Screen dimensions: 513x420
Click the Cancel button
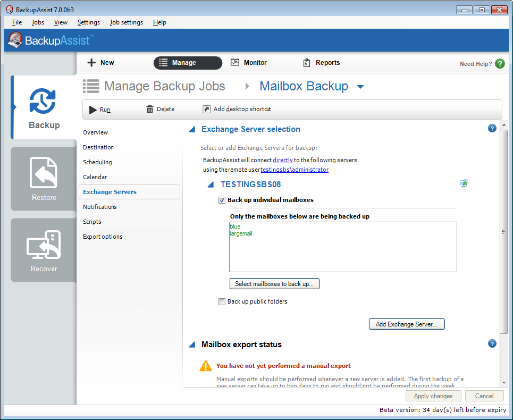(x=484, y=396)
